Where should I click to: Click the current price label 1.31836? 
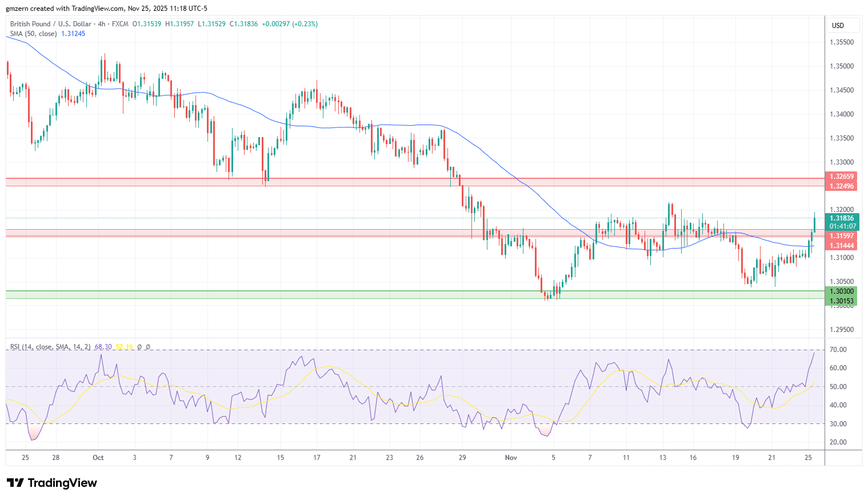(842, 218)
